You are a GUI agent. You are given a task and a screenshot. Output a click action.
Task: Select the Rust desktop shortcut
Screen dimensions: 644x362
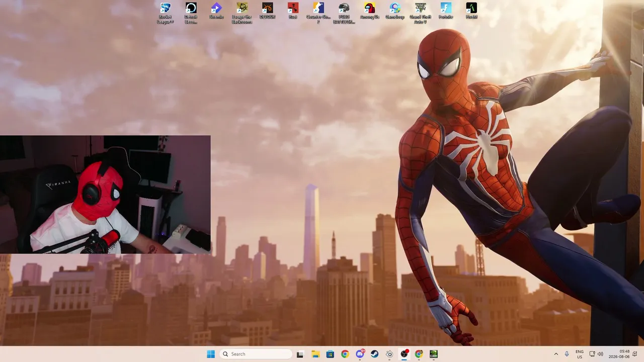tap(293, 11)
